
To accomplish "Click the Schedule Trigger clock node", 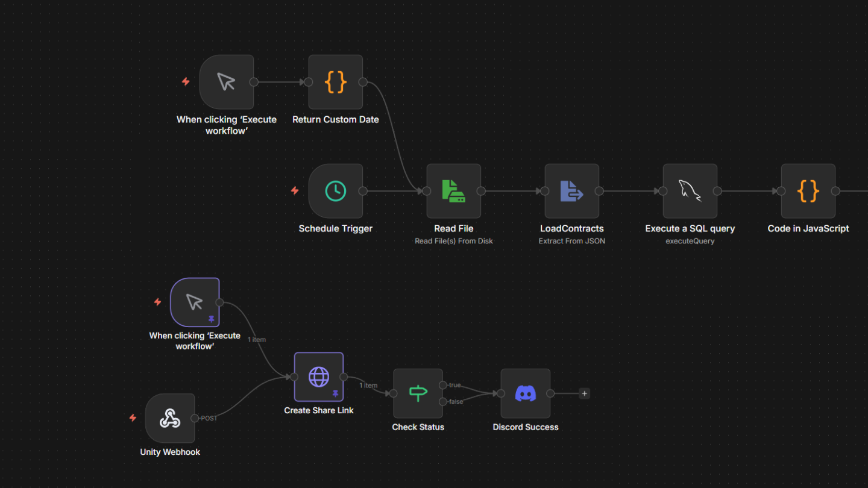I will point(336,191).
